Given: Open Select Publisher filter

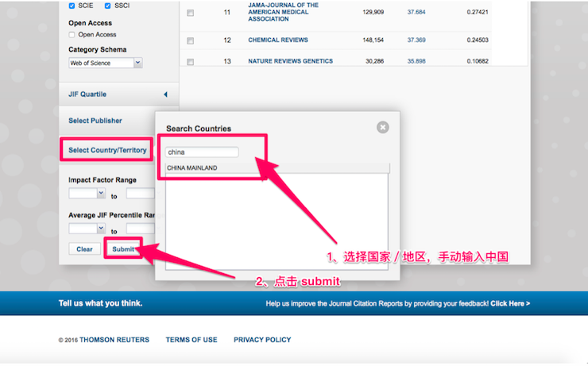Looking at the screenshot, I should point(95,121).
